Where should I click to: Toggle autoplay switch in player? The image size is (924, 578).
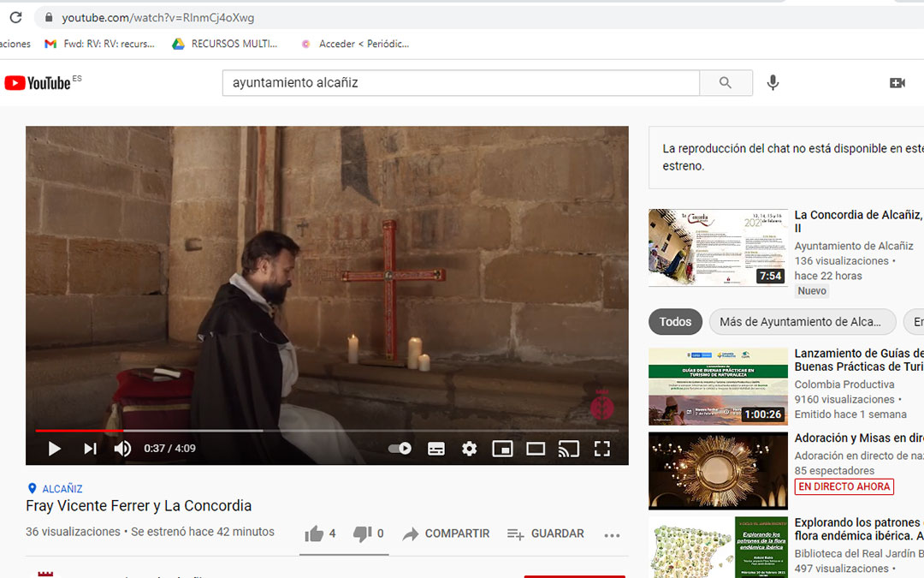(x=400, y=448)
